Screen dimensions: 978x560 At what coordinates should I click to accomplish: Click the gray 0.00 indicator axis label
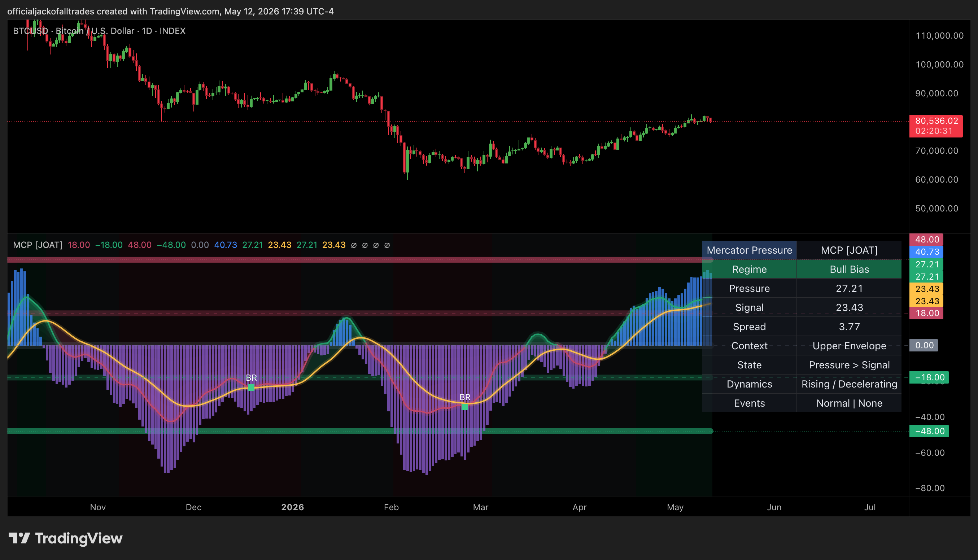(924, 345)
